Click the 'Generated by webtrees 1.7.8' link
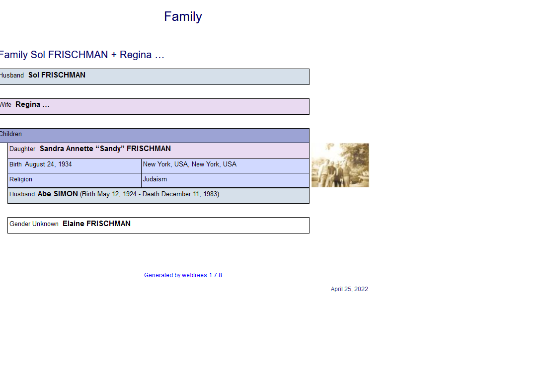 pyautogui.click(x=183, y=275)
